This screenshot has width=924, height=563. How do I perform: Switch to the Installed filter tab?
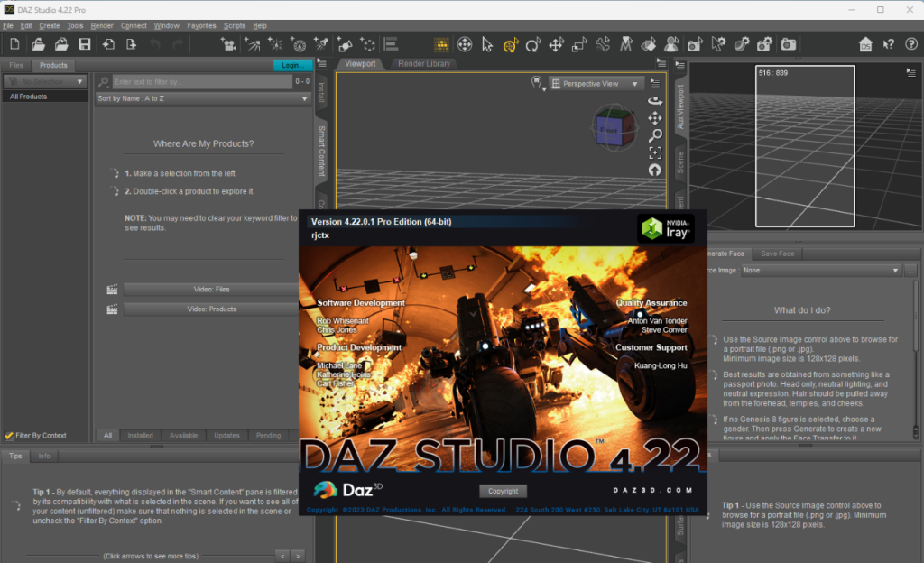(140, 436)
